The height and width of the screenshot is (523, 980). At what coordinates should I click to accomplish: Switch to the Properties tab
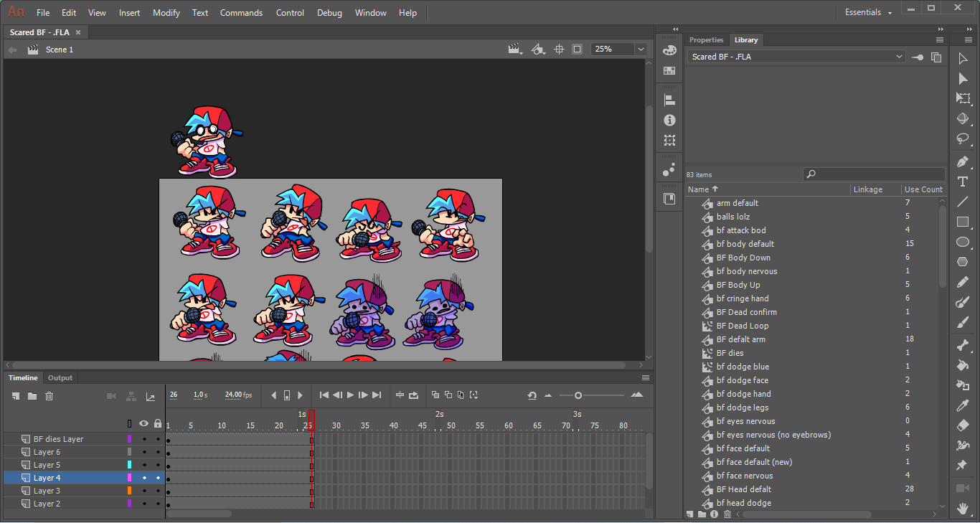coord(706,40)
